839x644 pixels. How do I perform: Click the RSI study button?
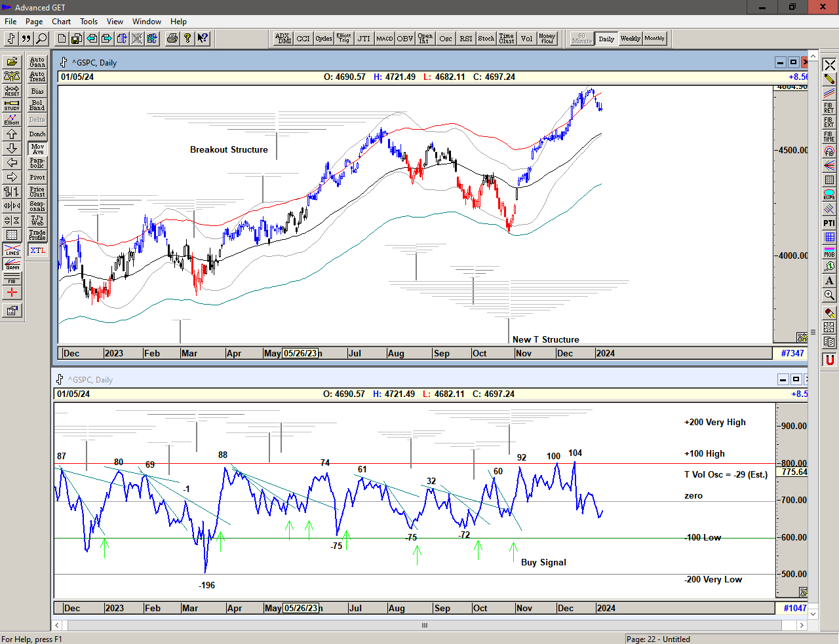coord(465,39)
